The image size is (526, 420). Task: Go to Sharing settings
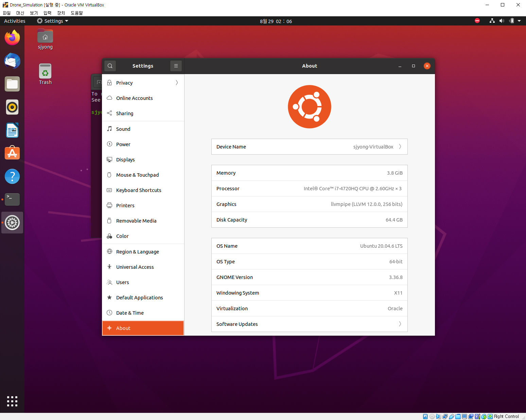[x=143, y=113]
